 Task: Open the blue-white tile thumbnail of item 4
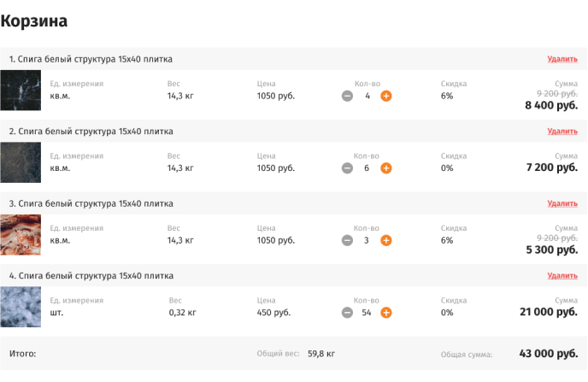coord(21,307)
